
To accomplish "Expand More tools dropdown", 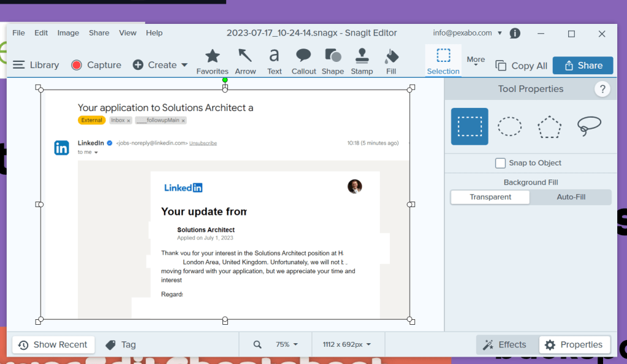I will click(476, 61).
